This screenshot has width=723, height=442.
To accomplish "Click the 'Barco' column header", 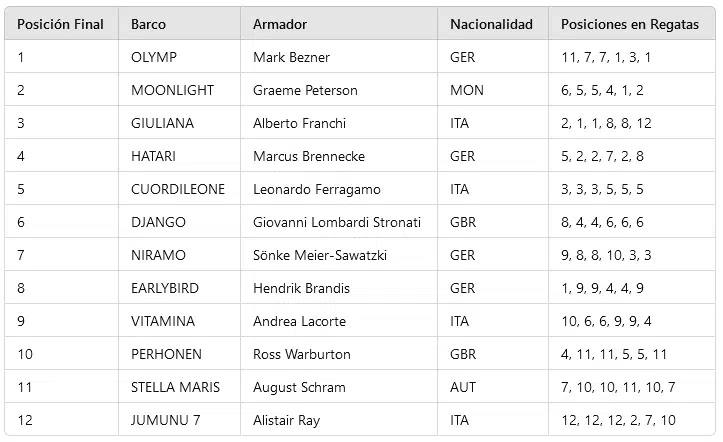I will (x=149, y=24).
